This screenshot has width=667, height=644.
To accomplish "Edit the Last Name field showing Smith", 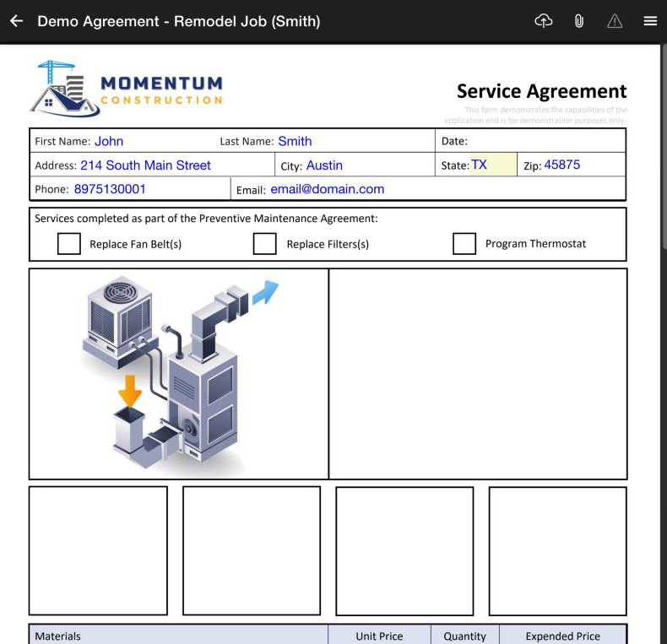I will [x=355, y=141].
